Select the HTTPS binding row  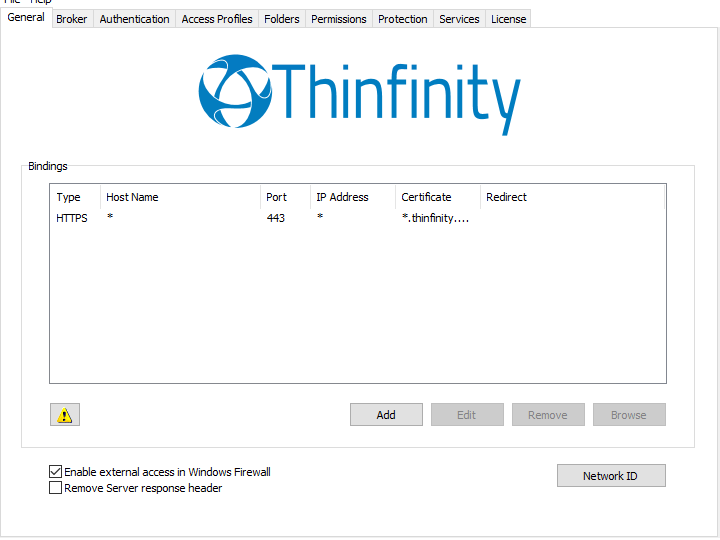(x=358, y=218)
